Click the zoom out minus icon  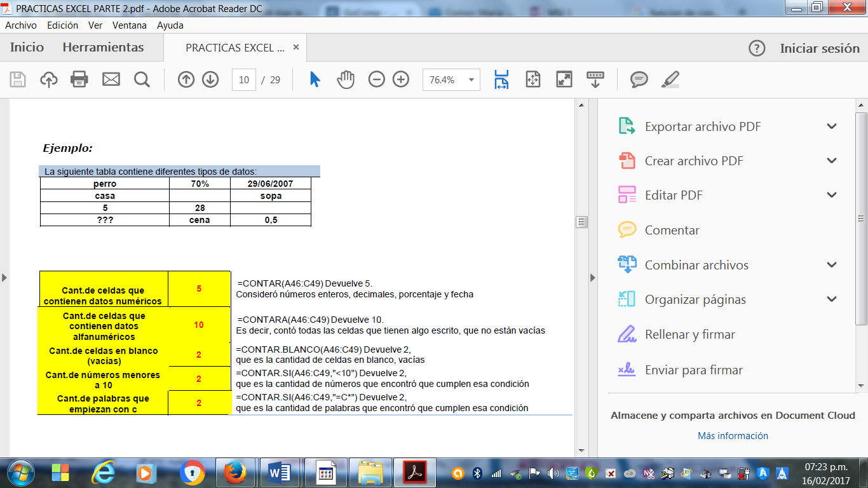(x=377, y=79)
